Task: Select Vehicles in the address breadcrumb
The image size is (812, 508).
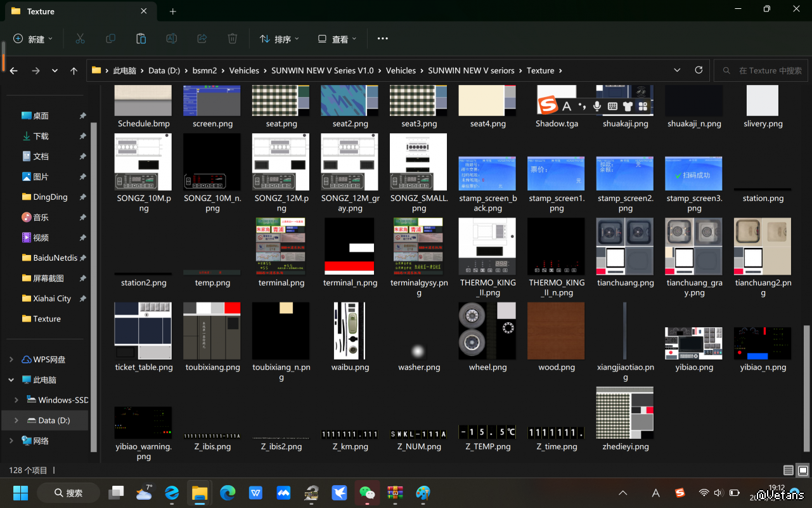Action: pyautogui.click(x=244, y=70)
